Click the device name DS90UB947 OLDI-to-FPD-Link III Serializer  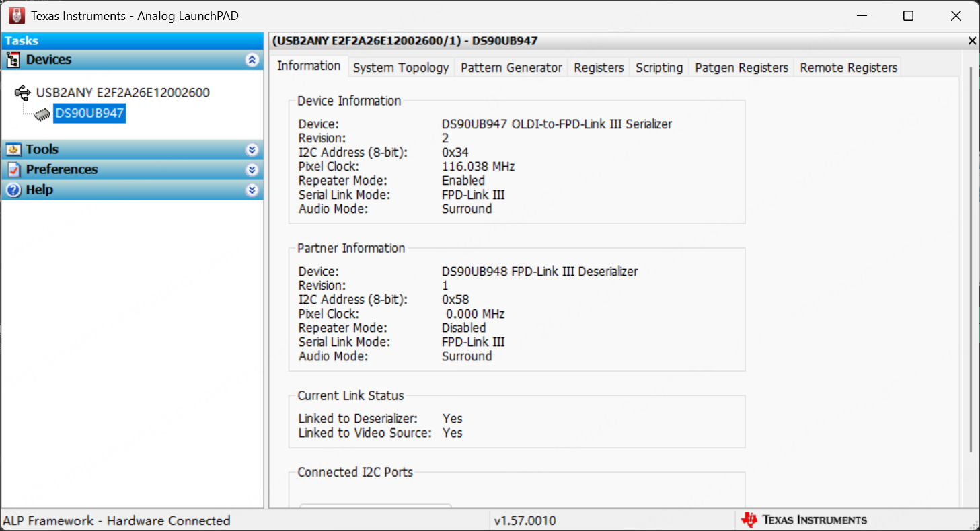557,124
